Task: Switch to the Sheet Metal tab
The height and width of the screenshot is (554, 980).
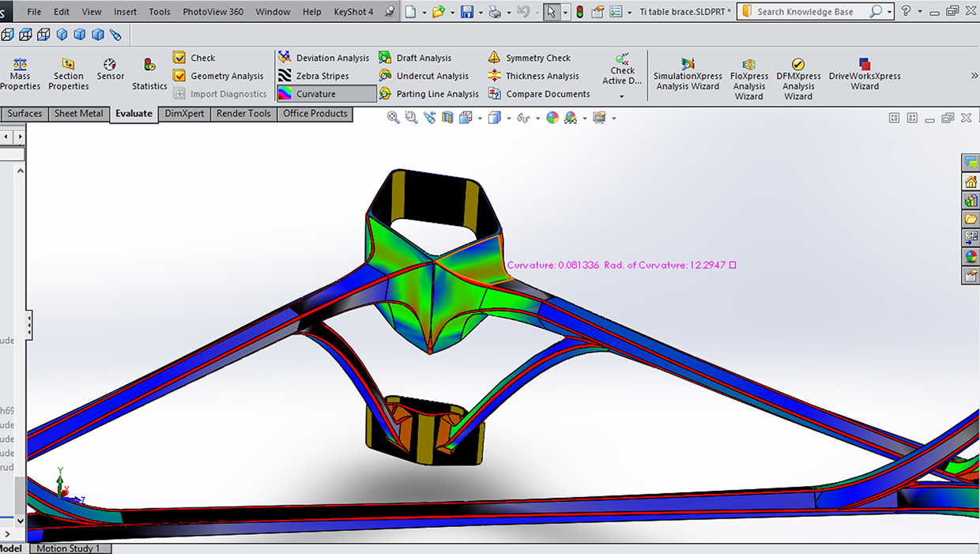Action: coord(78,114)
